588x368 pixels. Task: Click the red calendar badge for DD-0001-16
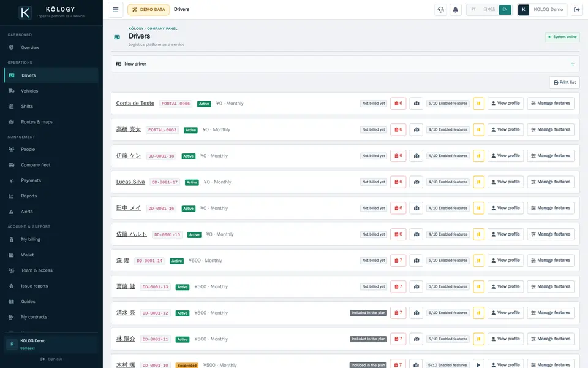pyautogui.click(x=398, y=208)
